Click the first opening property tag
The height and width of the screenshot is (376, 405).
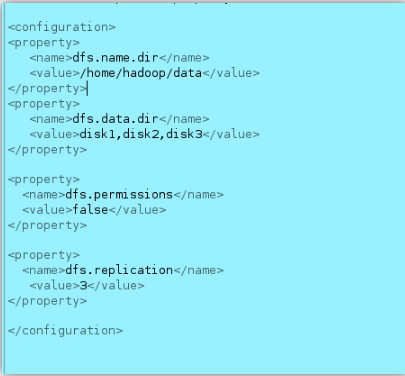coord(44,43)
